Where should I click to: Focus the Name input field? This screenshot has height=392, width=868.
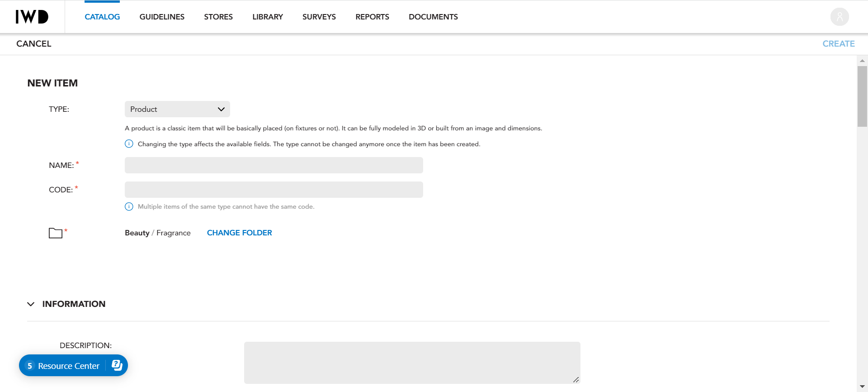pos(274,165)
